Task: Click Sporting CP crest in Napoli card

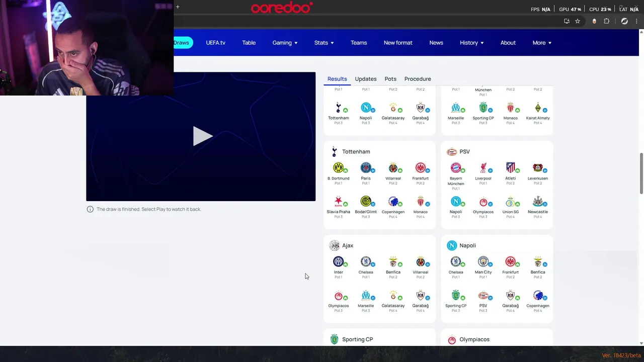Action: point(455,295)
